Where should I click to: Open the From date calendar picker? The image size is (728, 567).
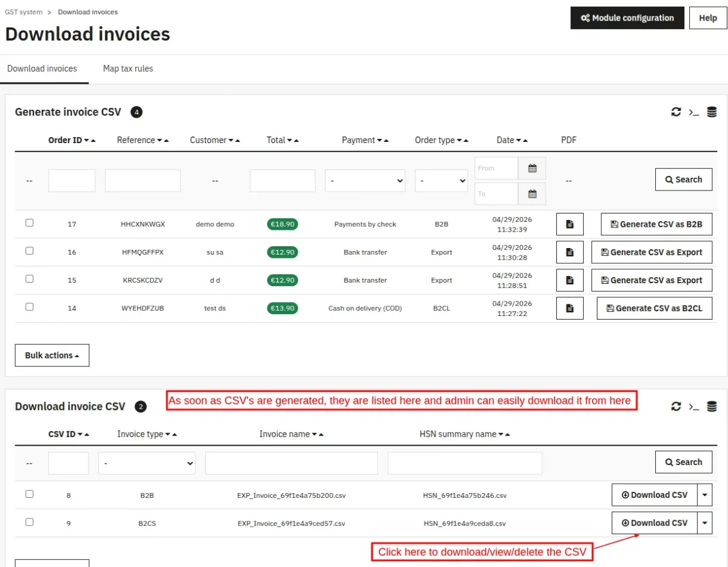(532, 168)
